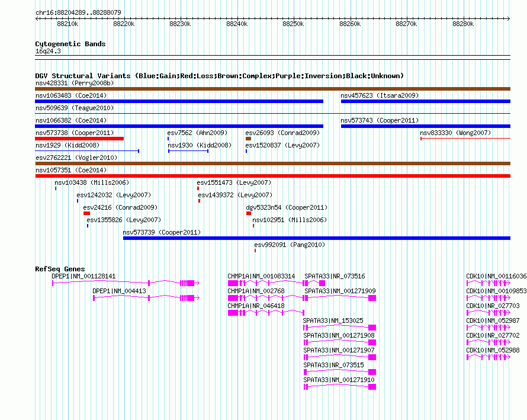Click the esv26093 (Conrad2009) label
This screenshot has height=420, width=527.
[x=282, y=133]
